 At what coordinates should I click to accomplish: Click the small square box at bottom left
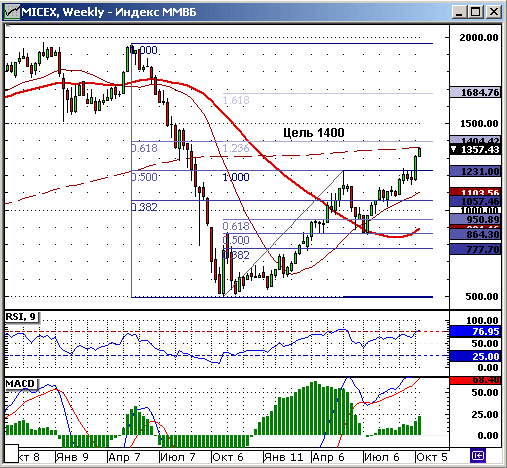click(11, 454)
